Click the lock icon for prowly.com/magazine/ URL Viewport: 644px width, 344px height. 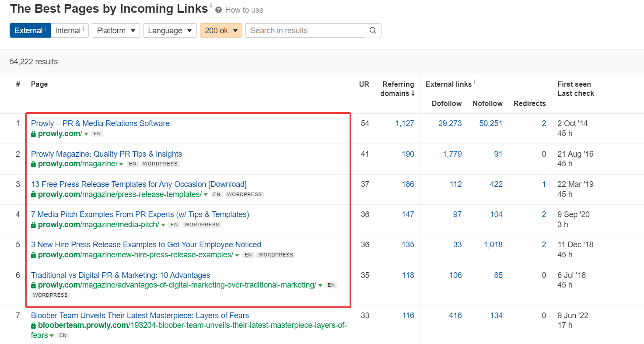[33, 164]
